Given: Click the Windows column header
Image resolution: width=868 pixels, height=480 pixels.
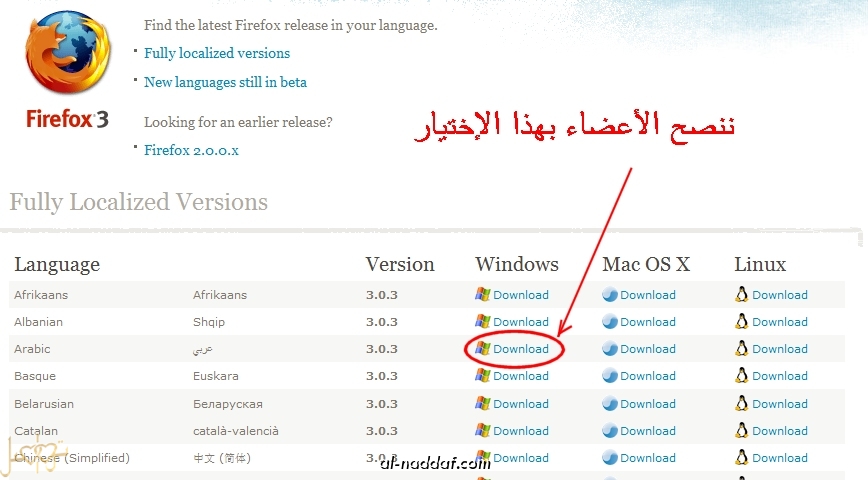Looking at the screenshot, I should point(517,265).
